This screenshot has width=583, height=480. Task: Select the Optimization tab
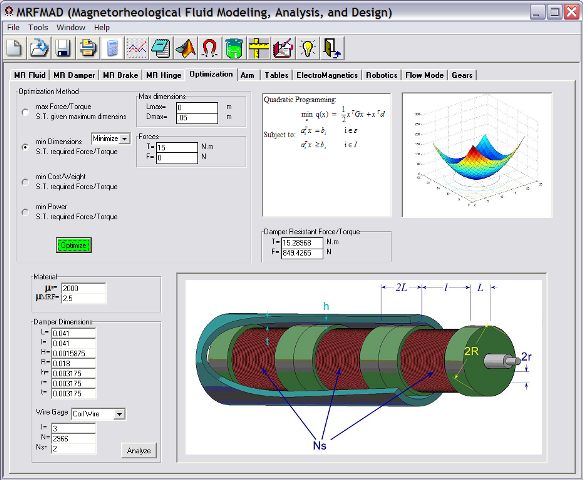211,74
